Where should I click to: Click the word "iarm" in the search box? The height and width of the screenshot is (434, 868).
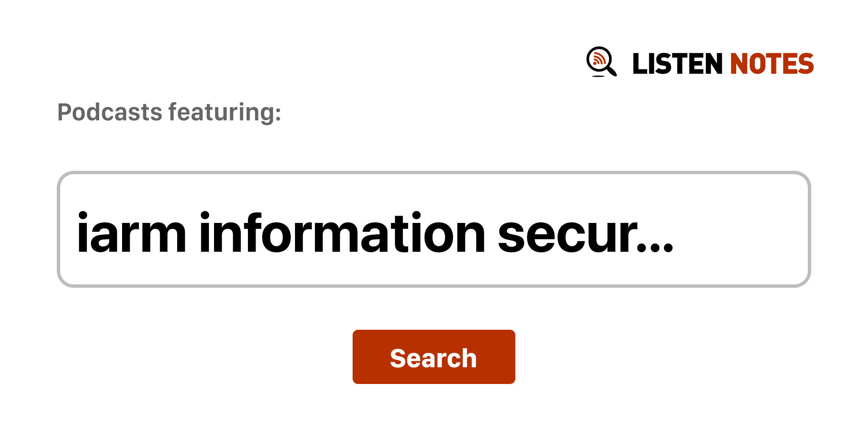[131, 234]
